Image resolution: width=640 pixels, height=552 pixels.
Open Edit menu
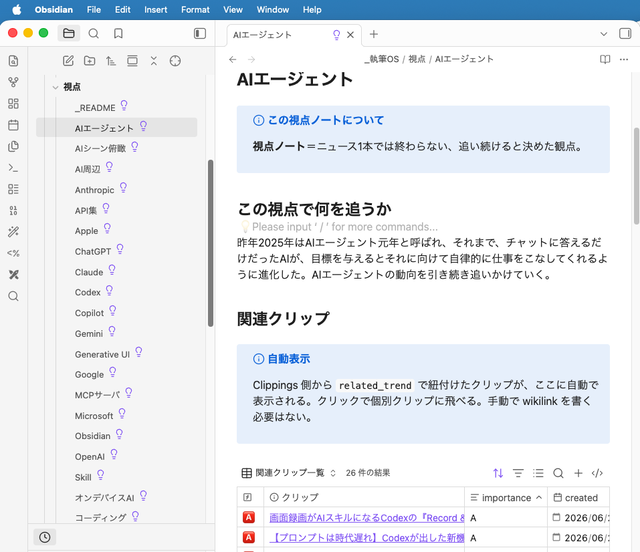click(122, 9)
